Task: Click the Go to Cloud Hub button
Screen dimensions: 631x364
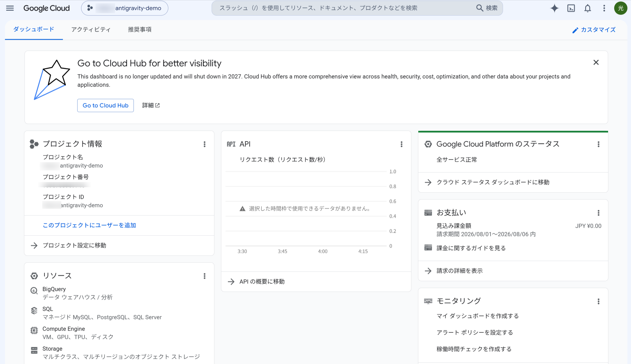Action: (x=105, y=105)
